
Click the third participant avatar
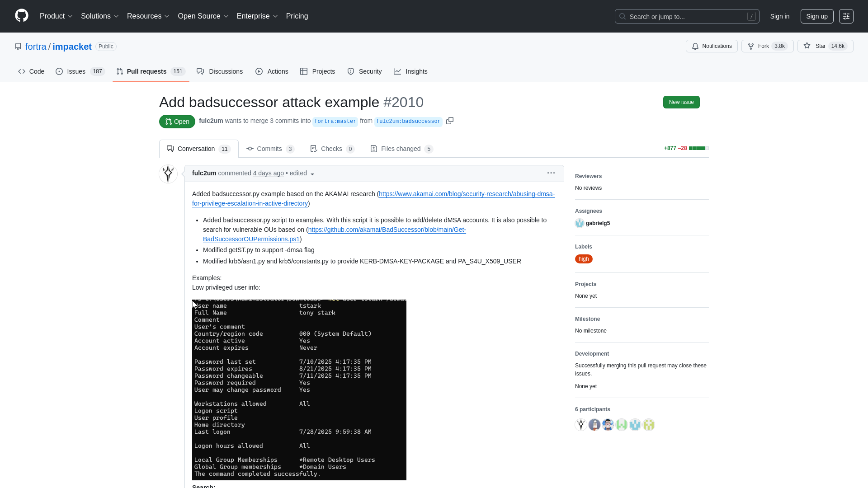[608, 425]
